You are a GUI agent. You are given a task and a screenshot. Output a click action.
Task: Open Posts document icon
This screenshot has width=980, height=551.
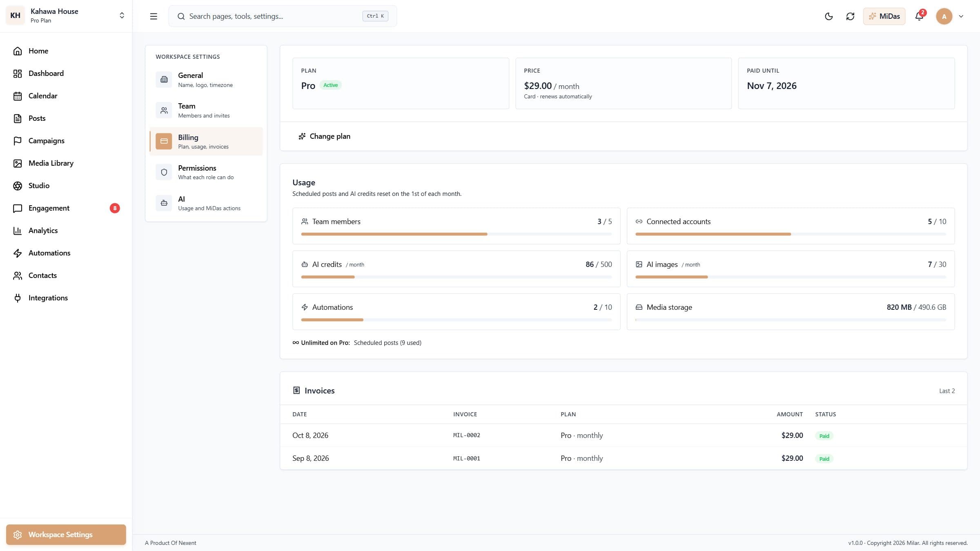18,118
